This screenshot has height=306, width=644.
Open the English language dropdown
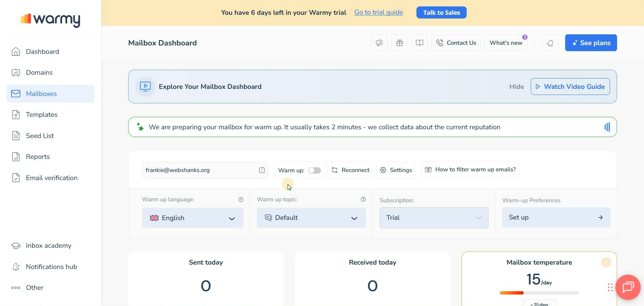click(x=193, y=218)
